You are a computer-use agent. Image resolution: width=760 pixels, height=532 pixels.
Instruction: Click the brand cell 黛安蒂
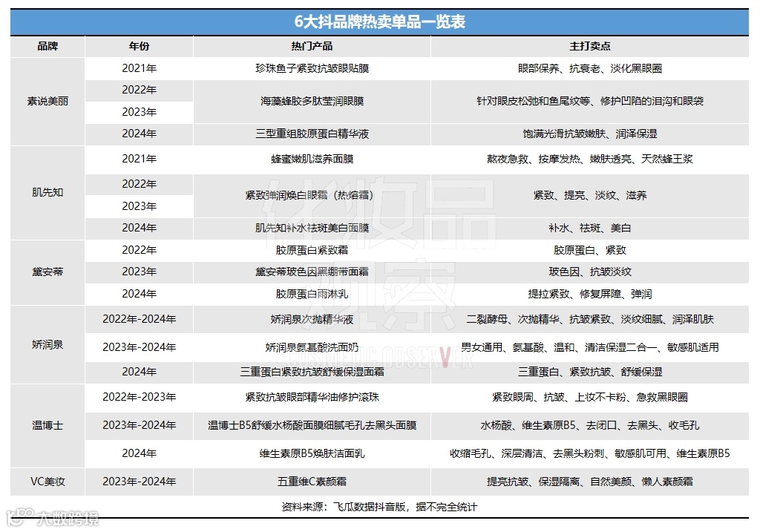coord(47,272)
